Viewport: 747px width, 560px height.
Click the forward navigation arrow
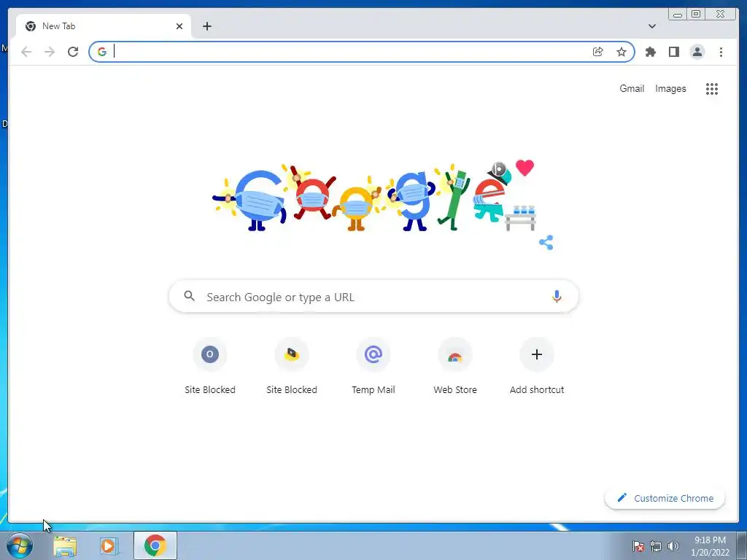(50, 52)
